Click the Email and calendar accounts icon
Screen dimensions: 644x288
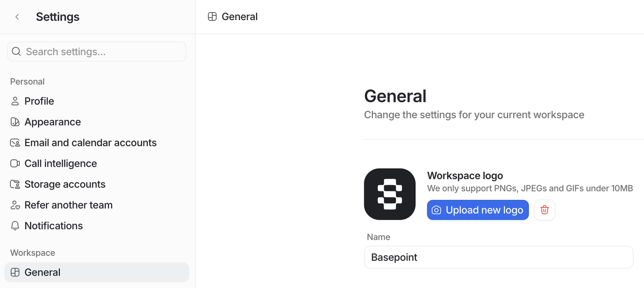tap(15, 143)
